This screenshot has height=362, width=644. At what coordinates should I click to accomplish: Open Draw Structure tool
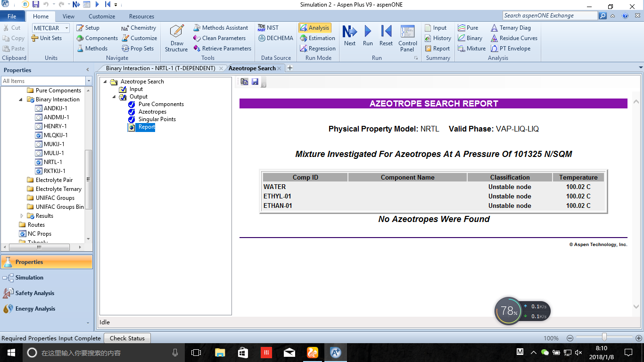pos(177,38)
